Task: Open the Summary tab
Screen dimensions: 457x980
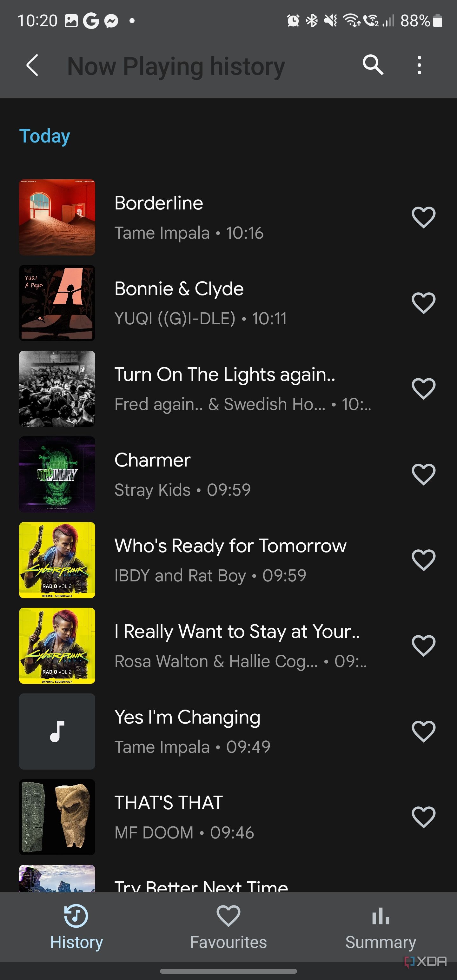Action: [381, 927]
